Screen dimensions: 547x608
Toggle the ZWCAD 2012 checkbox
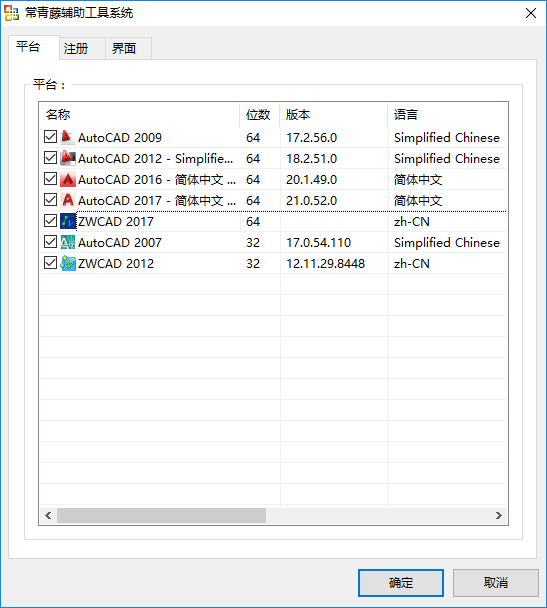click(x=50, y=263)
